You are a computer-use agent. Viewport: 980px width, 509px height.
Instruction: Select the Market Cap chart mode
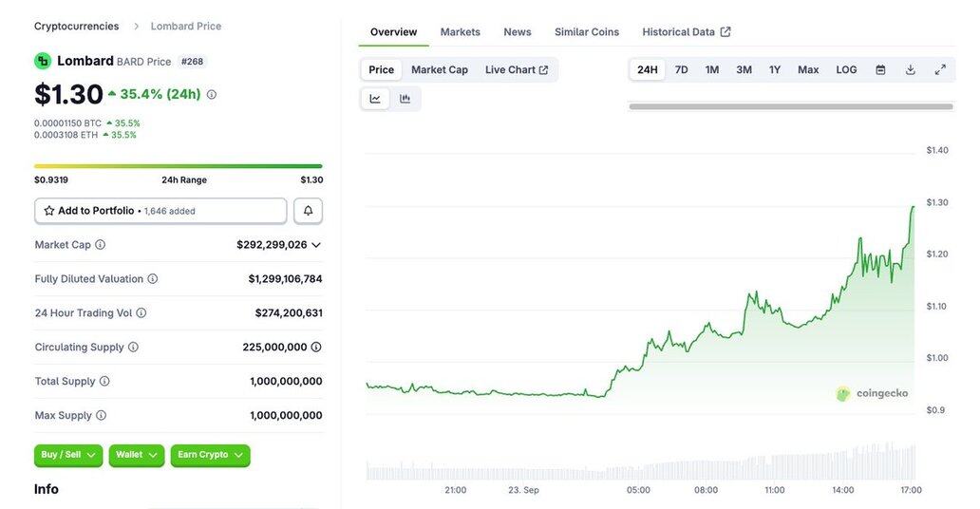point(440,69)
